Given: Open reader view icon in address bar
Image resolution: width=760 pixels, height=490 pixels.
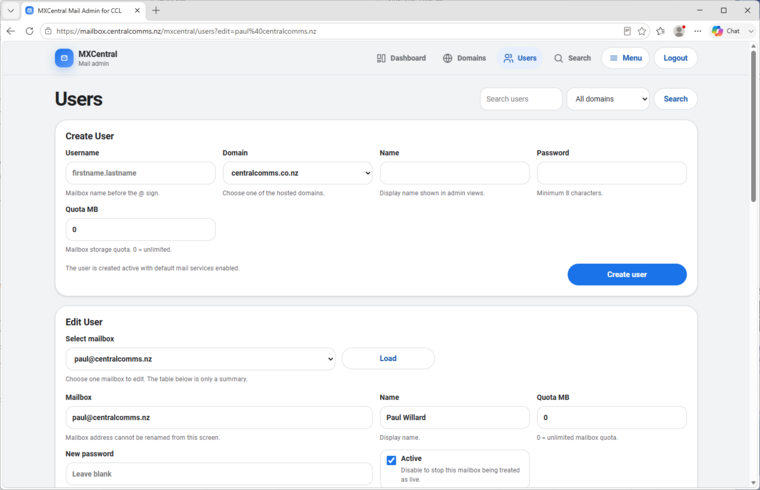Looking at the screenshot, I should [627, 31].
